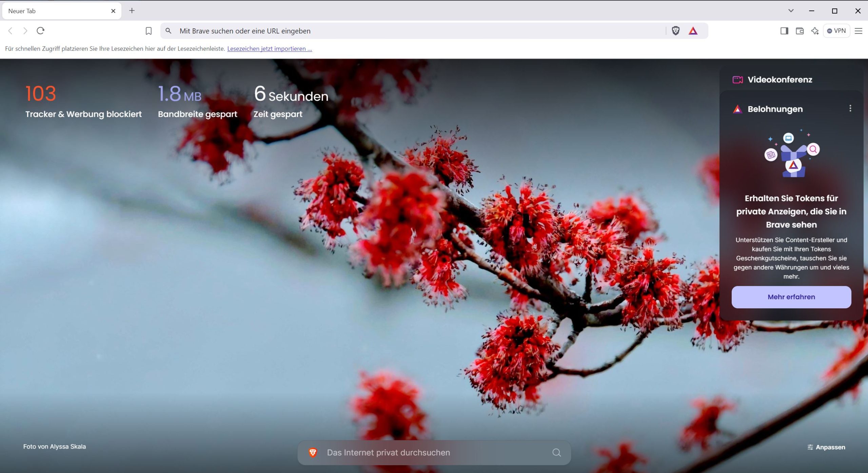The image size is (868, 473).
Task: Open Anpassen customize settings
Action: (826, 447)
